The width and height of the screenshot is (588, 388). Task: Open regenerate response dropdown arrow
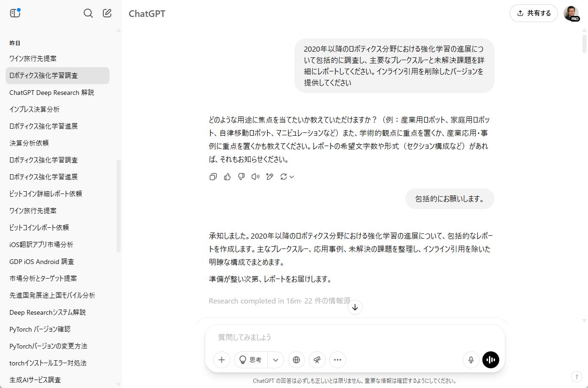pos(292,177)
